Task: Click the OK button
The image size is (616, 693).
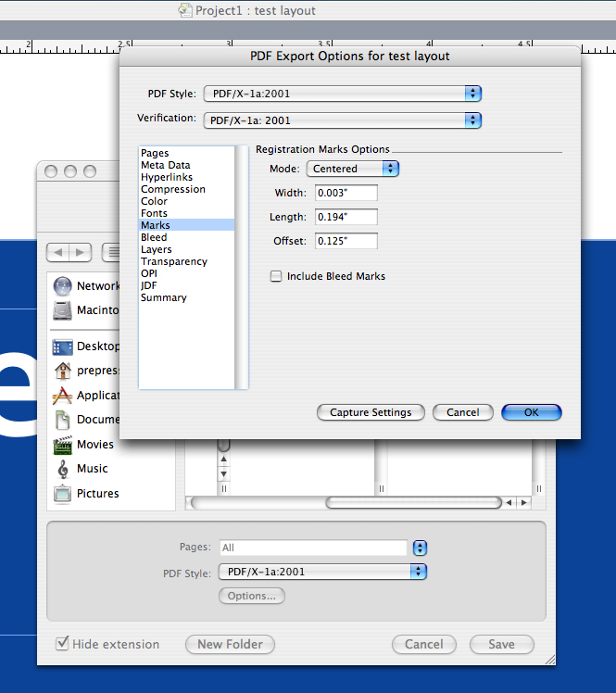Action: pos(532,412)
